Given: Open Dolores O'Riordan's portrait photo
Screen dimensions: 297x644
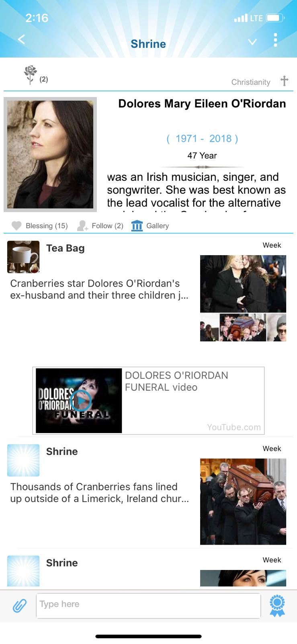Looking at the screenshot, I should 50,154.
